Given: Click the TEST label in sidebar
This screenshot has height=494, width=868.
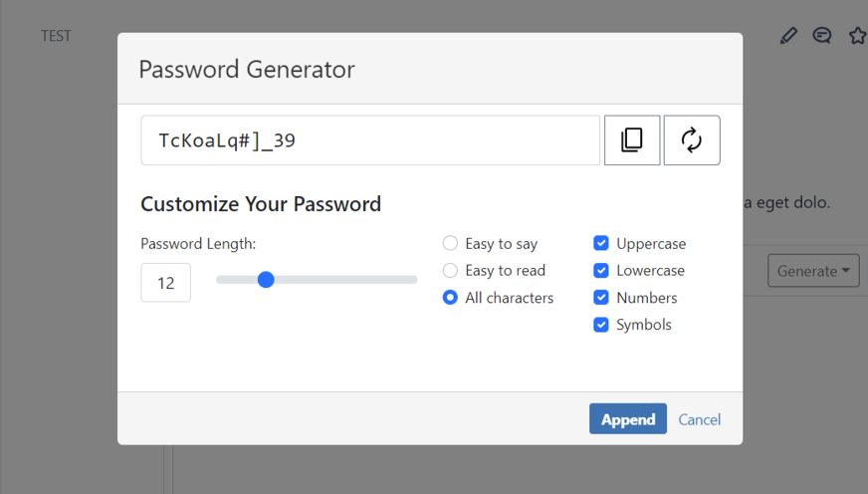Looking at the screenshot, I should pos(56,36).
